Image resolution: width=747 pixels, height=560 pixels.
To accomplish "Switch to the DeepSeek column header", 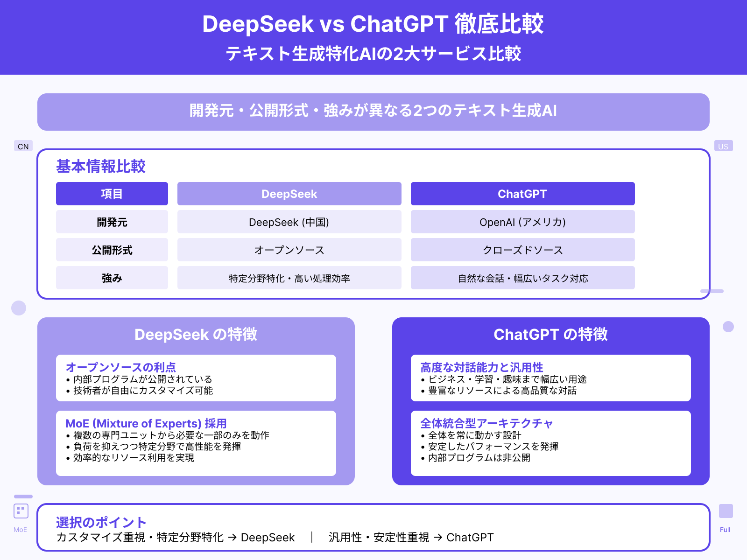I will coord(289,193).
